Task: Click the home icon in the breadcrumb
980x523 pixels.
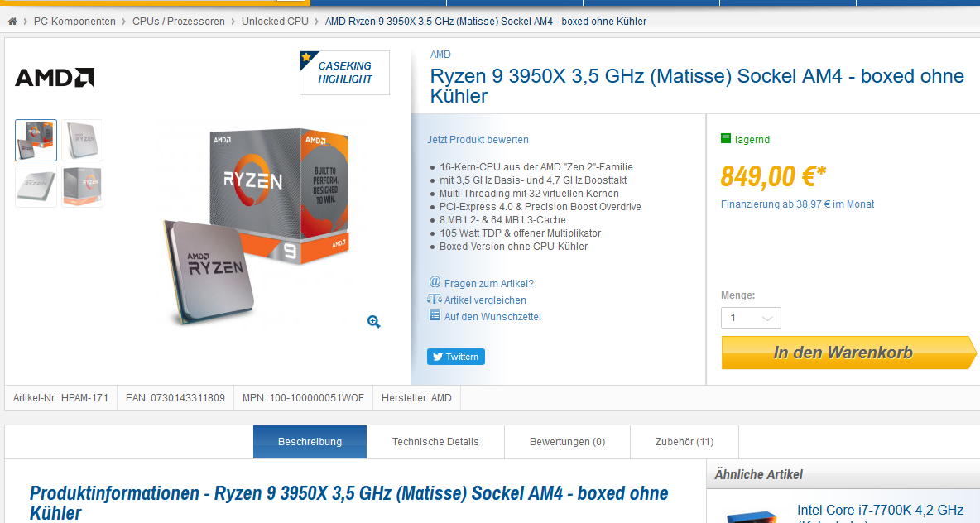Action: (x=12, y=22)
